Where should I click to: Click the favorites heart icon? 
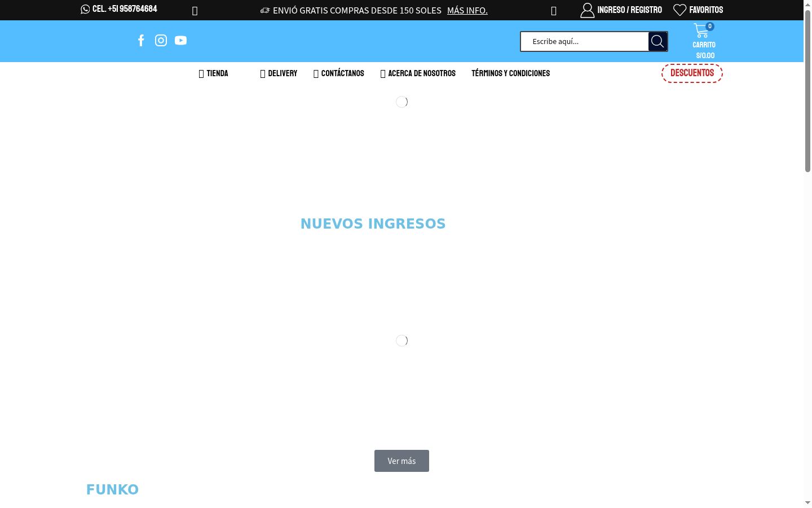pyautogui.click(x=679, y=10)
